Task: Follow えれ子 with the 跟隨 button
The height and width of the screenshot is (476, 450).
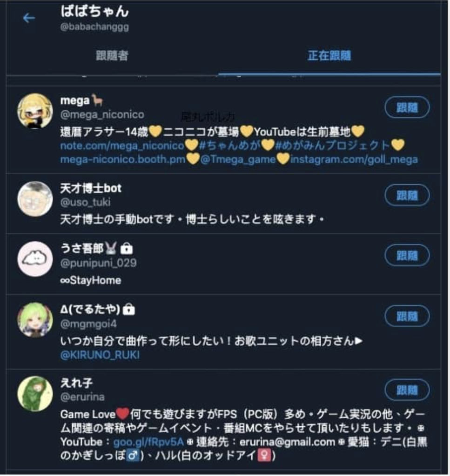Action: [x=407, y=390]
